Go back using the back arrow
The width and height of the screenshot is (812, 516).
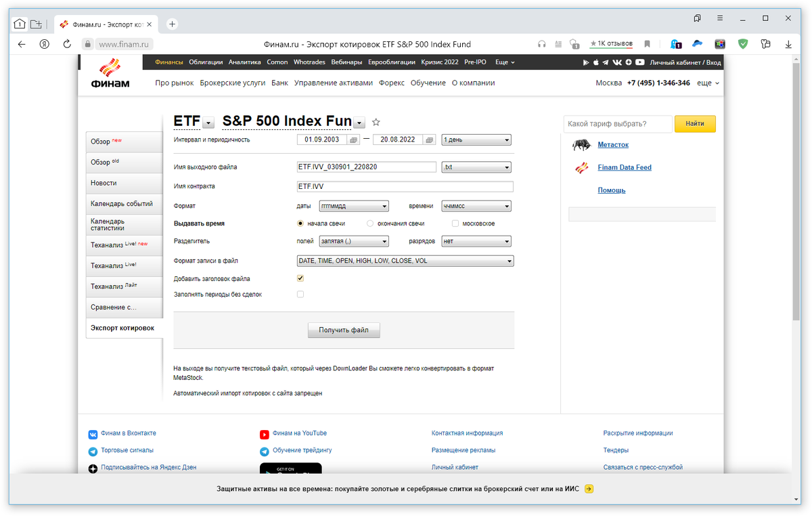click(22, 44)
